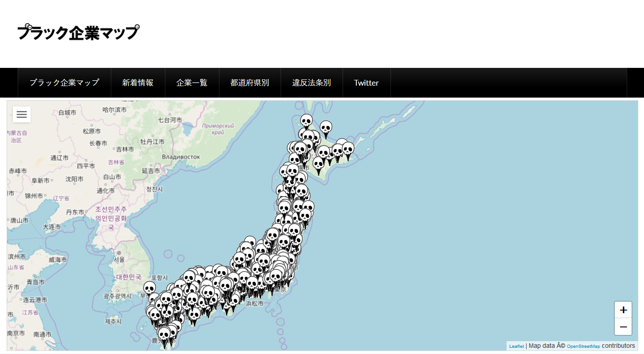Follow the Leaflet attribution link

click(x=516, y=346)
